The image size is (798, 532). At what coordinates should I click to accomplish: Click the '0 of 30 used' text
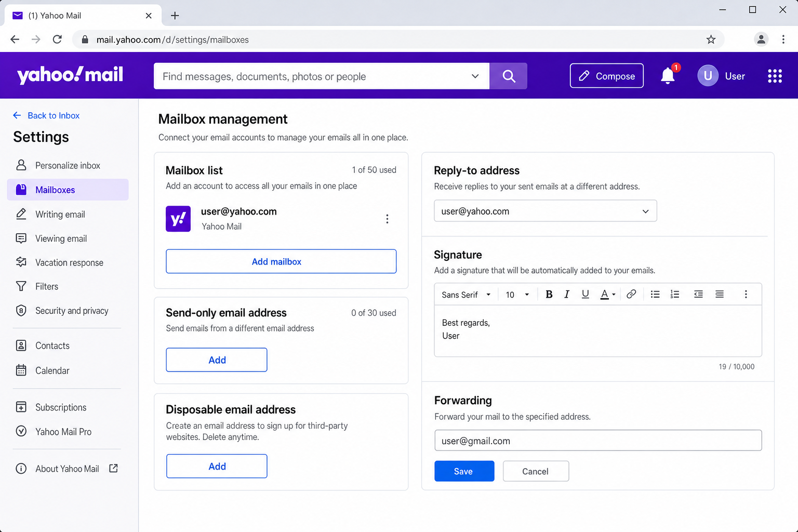coord(374,313)
